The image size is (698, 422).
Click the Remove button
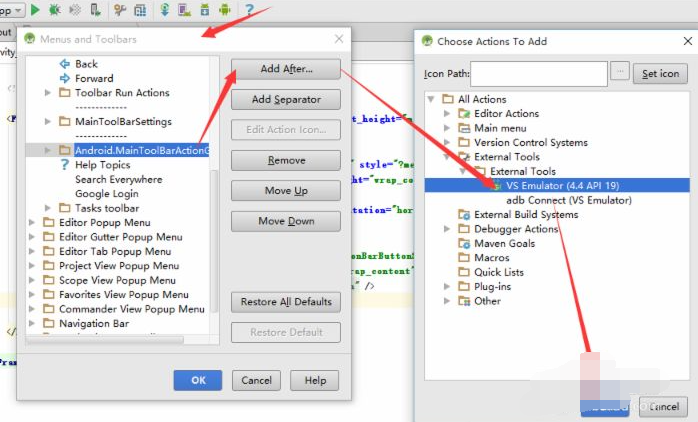(x=286, y=160)
